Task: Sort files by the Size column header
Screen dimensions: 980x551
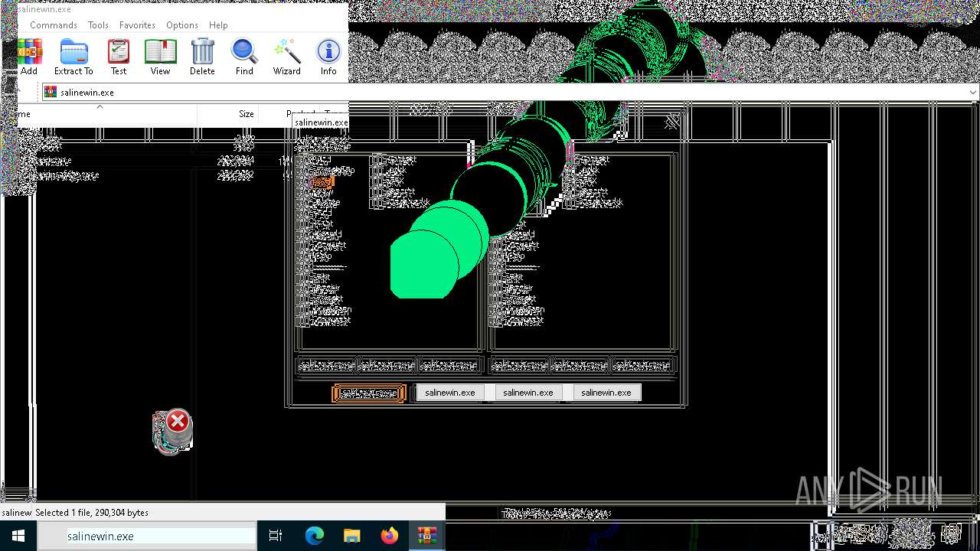Action: (246, 114)
